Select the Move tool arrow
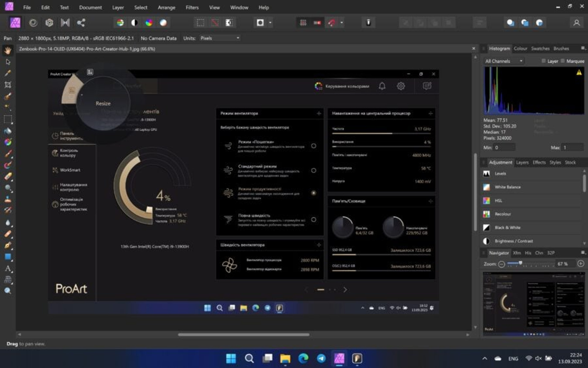Image resolution: width=588 pixels, height=368 pixels. pyautogui.click(x=8, y=62)
